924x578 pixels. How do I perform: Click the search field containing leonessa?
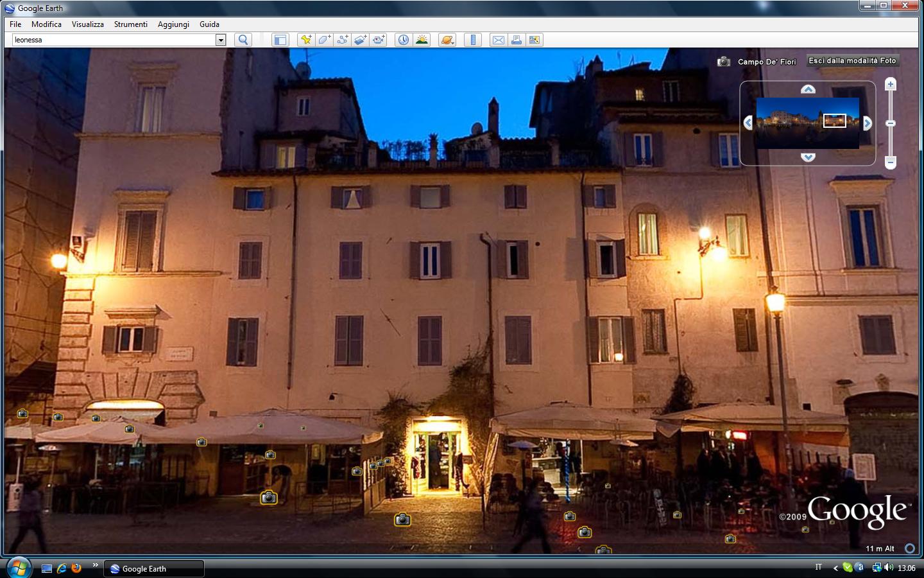114,40
